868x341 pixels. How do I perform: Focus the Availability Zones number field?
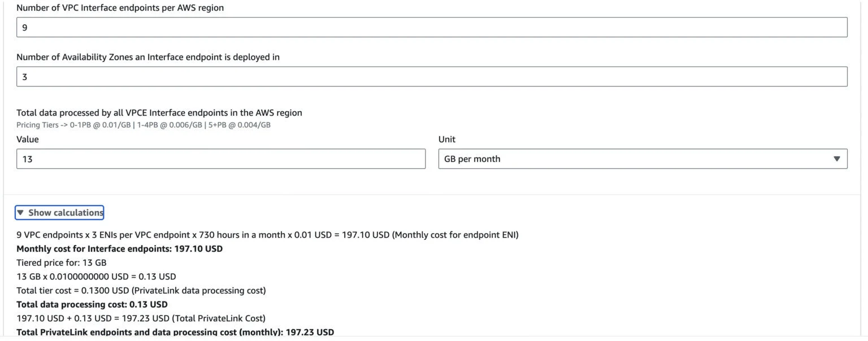(432, 77)
